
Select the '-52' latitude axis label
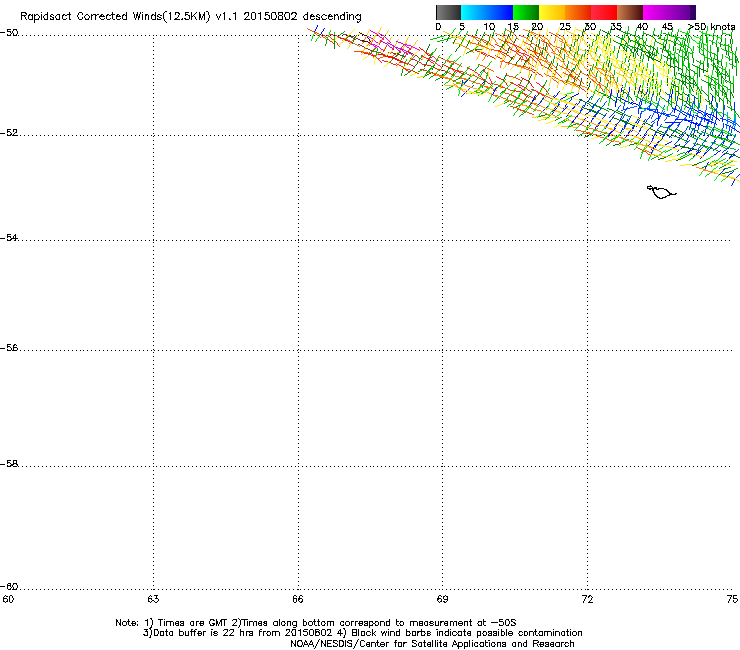(x=9, y=133)
